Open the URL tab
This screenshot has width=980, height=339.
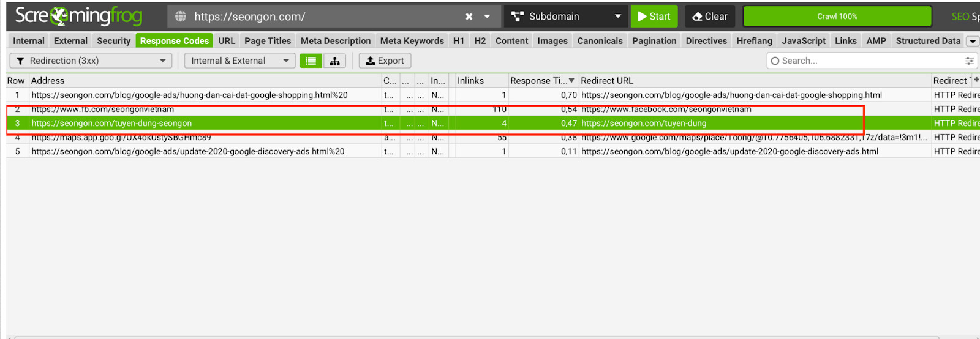click(x=227, y=41)
